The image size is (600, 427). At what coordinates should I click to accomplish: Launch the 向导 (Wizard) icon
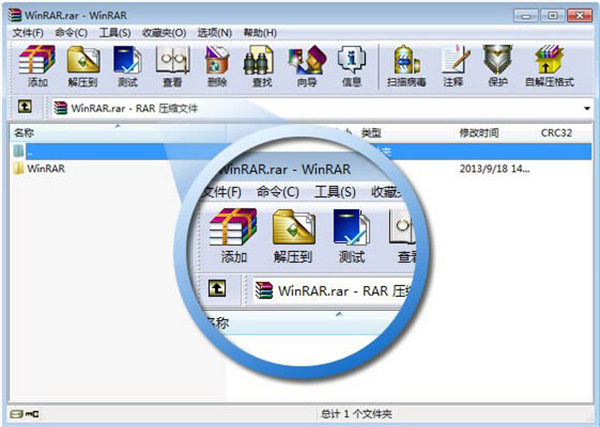tap(307, 60)
